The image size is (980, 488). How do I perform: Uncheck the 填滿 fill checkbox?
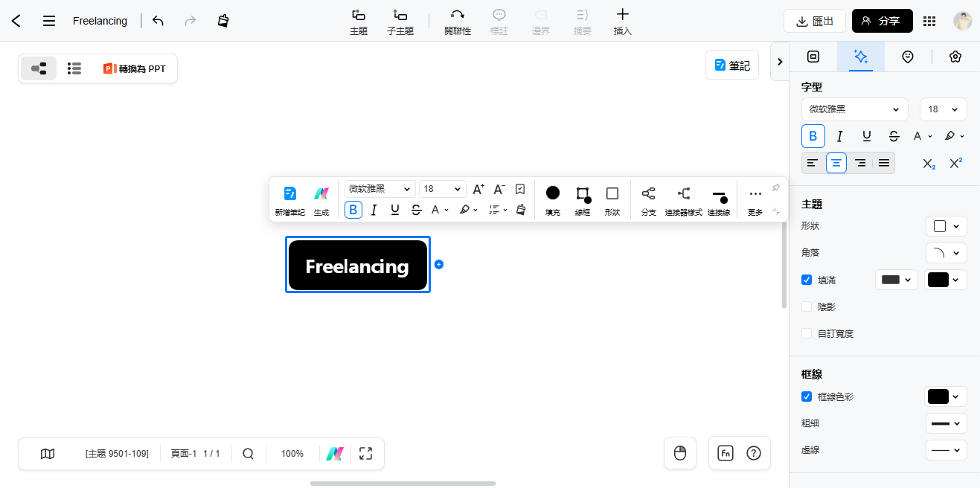click(807, 280)
